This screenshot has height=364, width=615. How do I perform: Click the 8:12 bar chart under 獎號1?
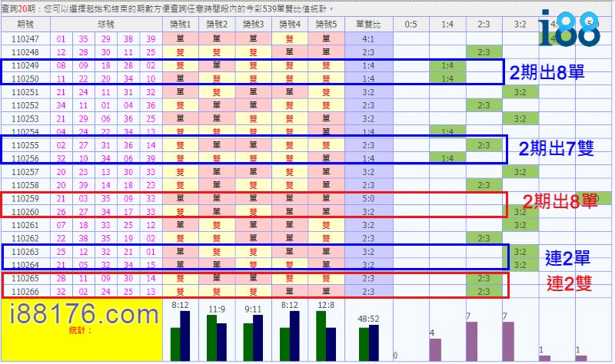181,330
